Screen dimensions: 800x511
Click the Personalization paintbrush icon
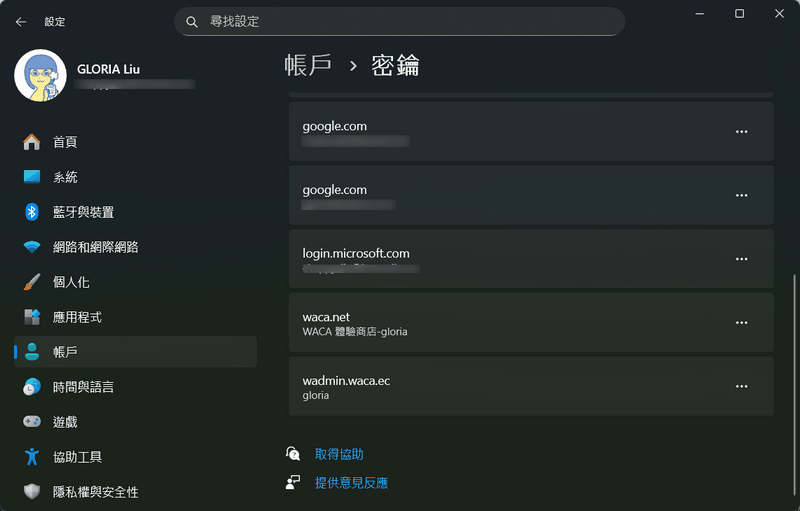pyautogui.click(x=32, y=282)
